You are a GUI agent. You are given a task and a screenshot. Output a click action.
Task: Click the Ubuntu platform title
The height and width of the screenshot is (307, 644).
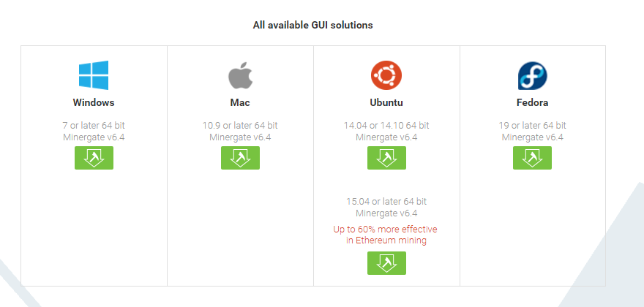[386, 103]
